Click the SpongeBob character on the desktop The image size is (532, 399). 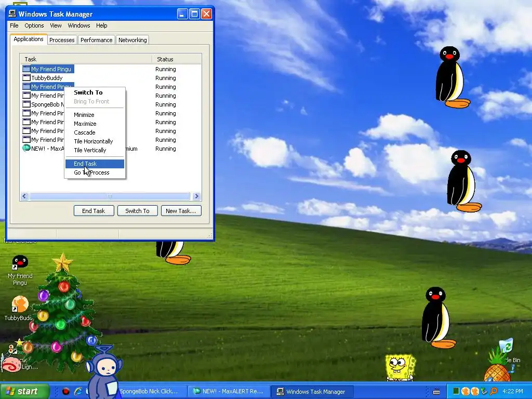[400, 367]
